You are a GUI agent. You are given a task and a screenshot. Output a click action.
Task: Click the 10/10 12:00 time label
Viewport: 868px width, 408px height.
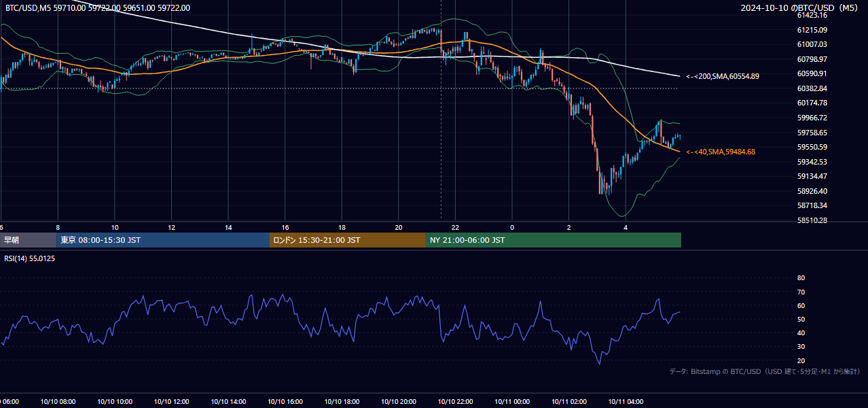(x=171, y=402)
